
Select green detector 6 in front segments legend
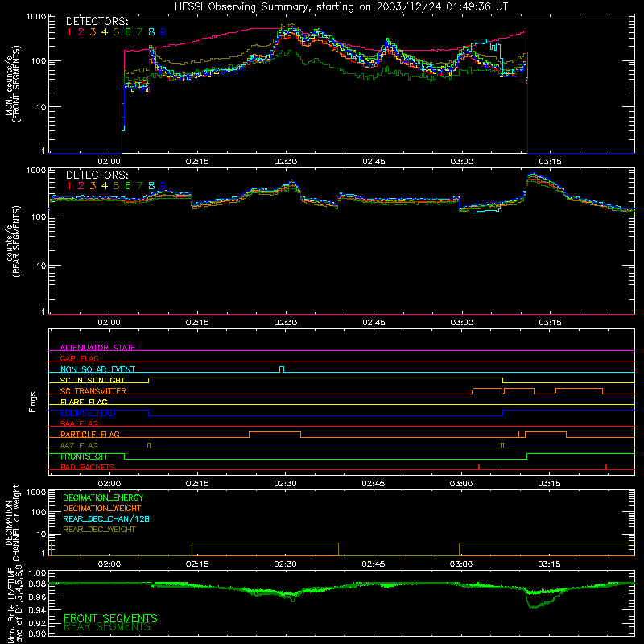coord(128,32)
